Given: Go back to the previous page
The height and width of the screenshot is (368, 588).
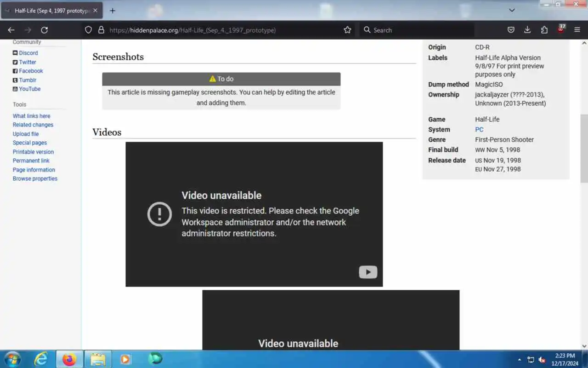Looking at the screenshot, I should pyautogui.click(x=11, y=30).
